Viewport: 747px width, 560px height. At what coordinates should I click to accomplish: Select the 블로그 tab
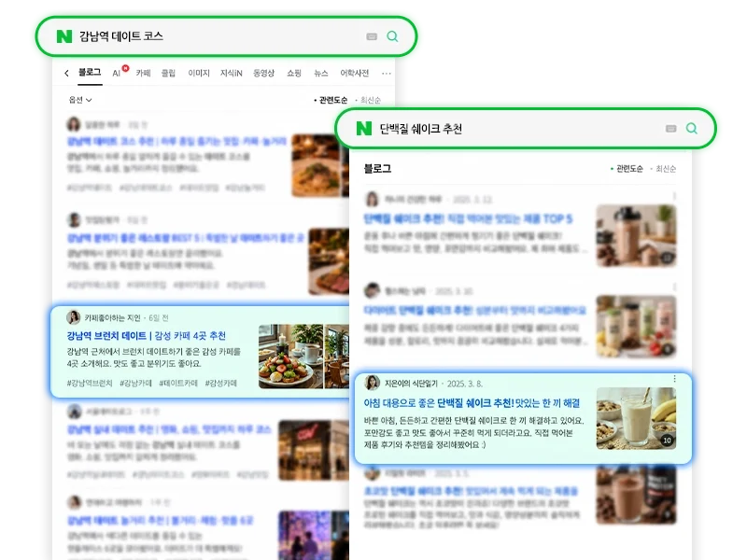tap(90, 73)
